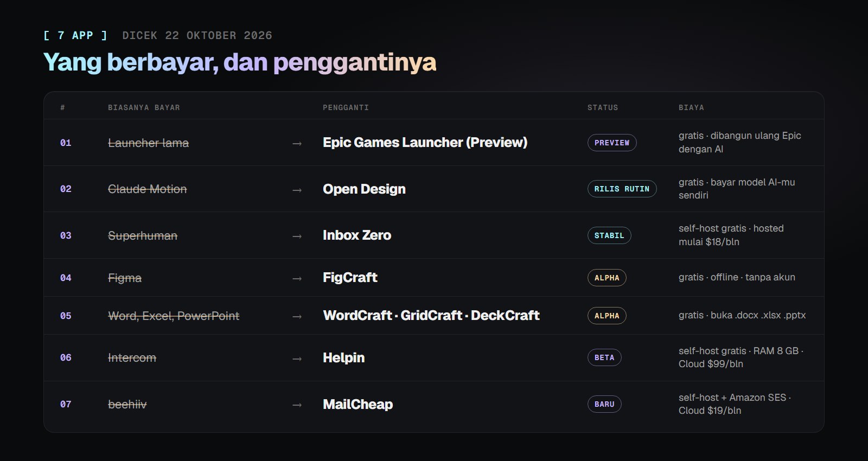Click the ALPHA badge in FigCraft row

[x=607, y=278]
